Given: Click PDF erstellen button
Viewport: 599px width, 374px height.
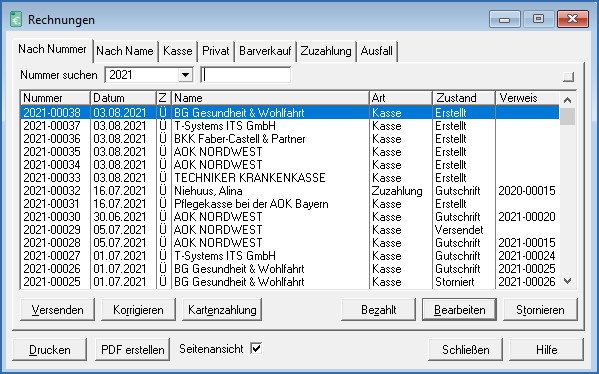Looking at the screenshot, I should [x=133, y=350].
